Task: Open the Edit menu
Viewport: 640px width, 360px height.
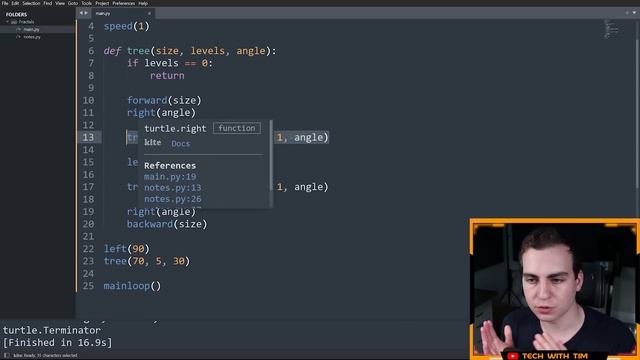Action: click(x=15, y=3)
